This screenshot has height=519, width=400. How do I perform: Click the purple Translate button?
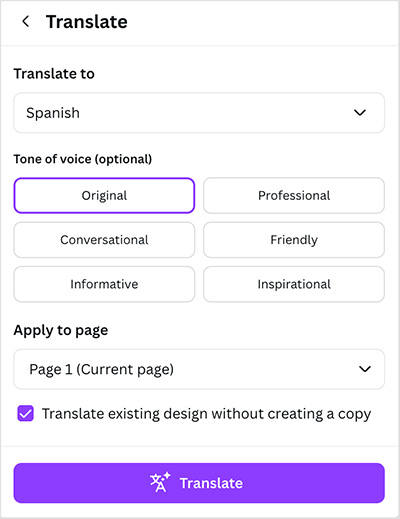coord(199,483)
